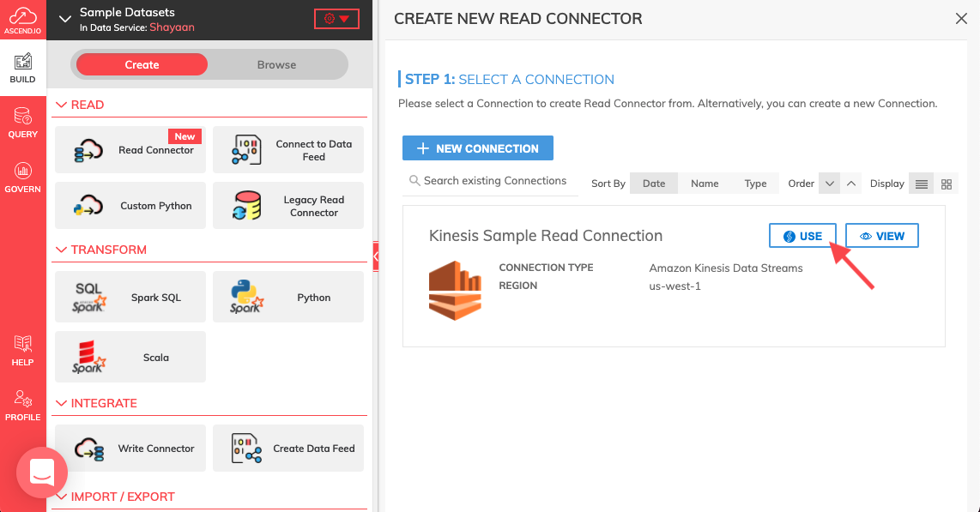The height and width of the screenshot is (512, 980).
Task: Select Connect to Data Feed component
Action: (288, 150)
